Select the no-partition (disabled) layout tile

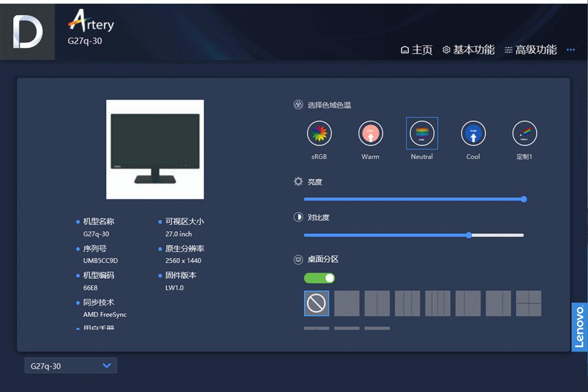[316, 303]
